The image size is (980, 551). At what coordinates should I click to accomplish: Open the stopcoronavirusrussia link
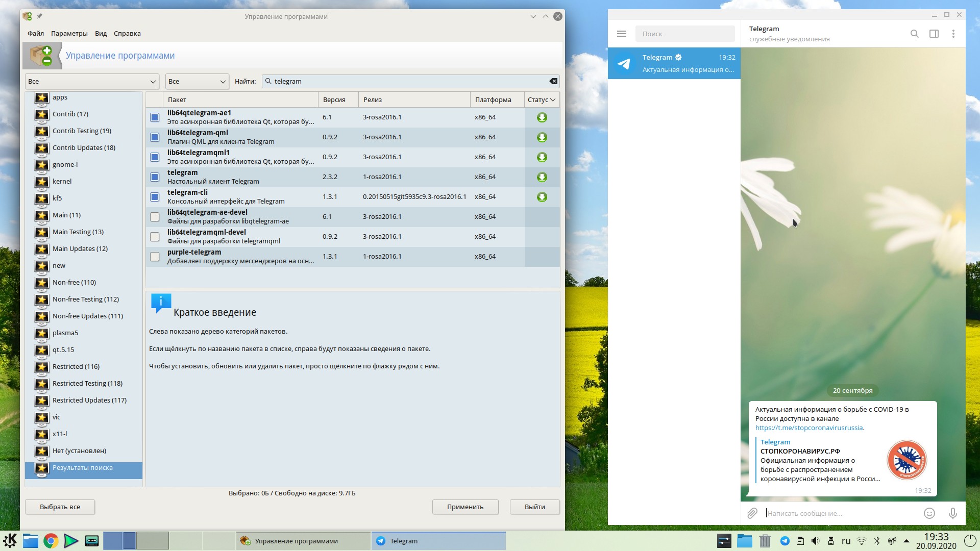(809, 428)
